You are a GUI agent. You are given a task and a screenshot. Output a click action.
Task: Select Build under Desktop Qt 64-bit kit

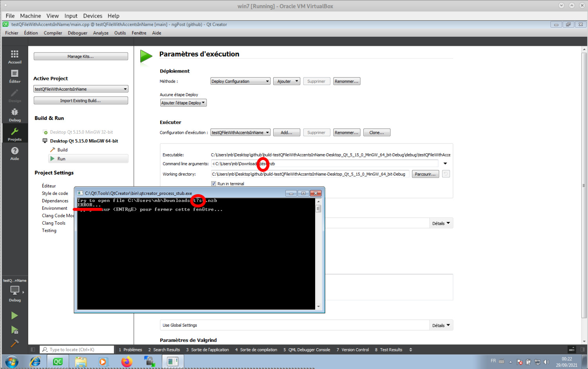coord(62,150)
